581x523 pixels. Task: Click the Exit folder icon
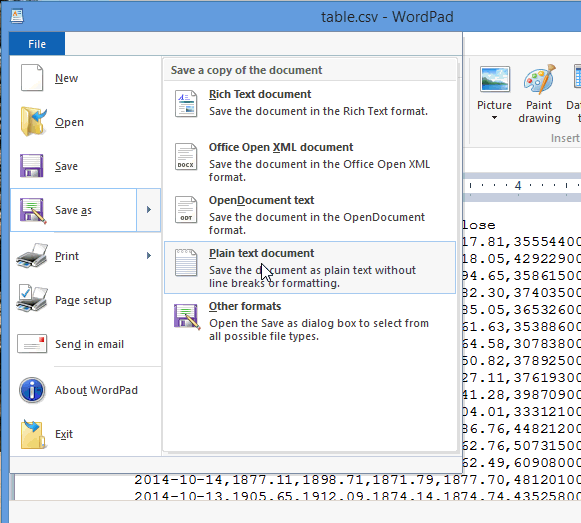[x=33, y=434]
